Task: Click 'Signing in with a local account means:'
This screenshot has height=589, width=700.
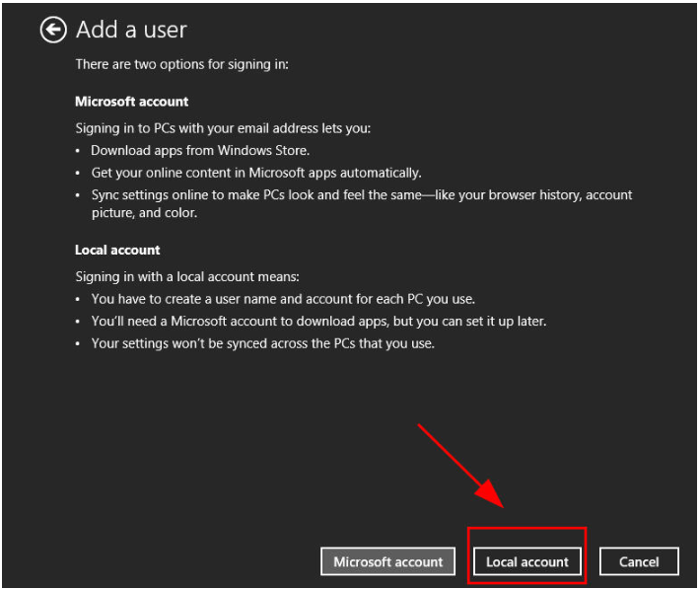Action: click(187, 277)
